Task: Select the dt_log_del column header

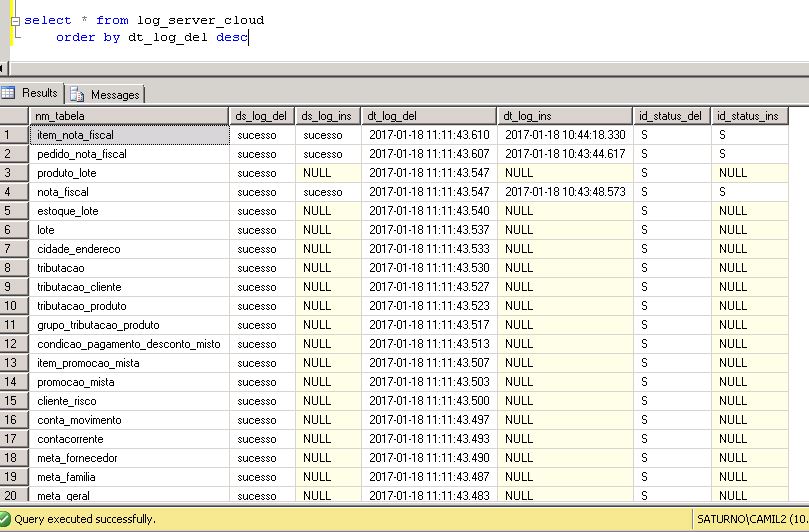Action: (429, 116)
